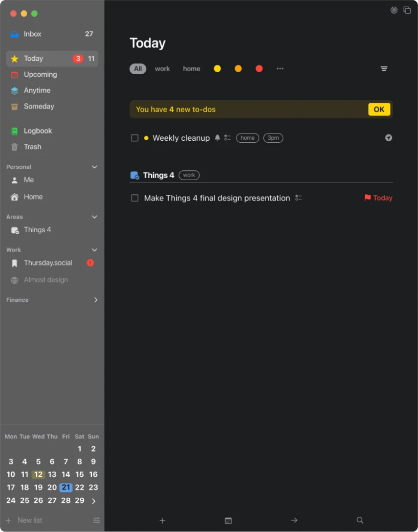Image resolution: width=418 pixels, height=532 pixels.
Task: Open sidebar settings sliders icon
Action: pos(96,520)
